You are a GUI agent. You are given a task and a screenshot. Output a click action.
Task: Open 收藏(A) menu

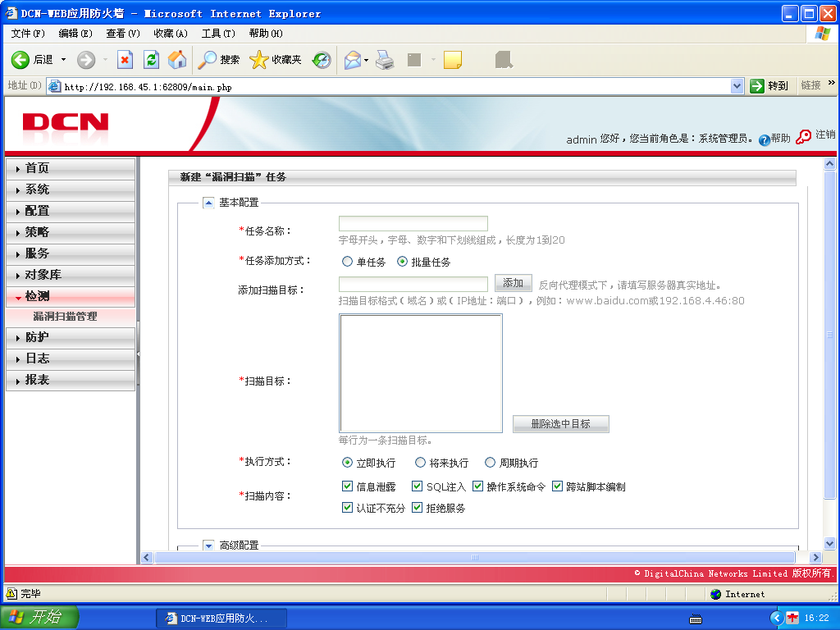click(x=171, y=33)
